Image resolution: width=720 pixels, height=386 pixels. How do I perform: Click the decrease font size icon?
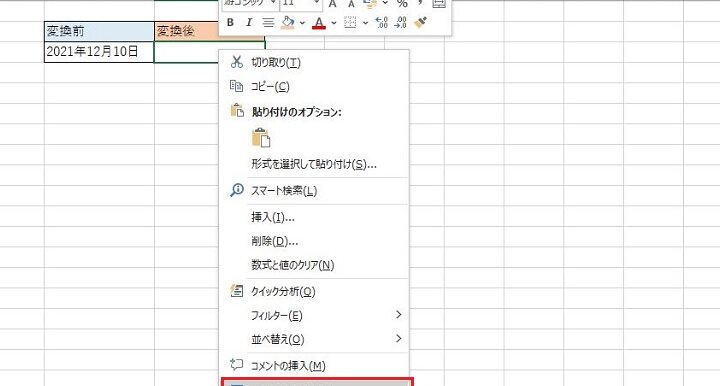(351, 4)
